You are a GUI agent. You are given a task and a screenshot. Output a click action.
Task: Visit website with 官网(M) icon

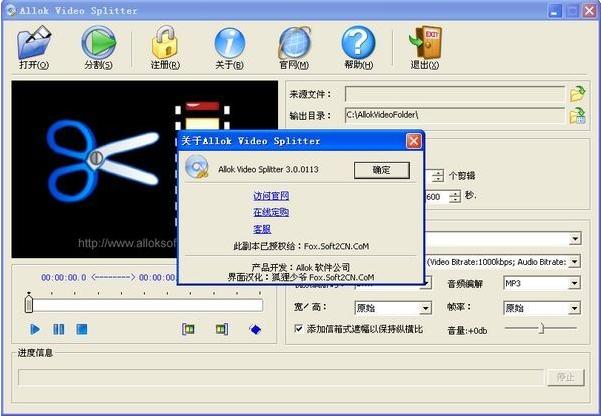[294, 48]
